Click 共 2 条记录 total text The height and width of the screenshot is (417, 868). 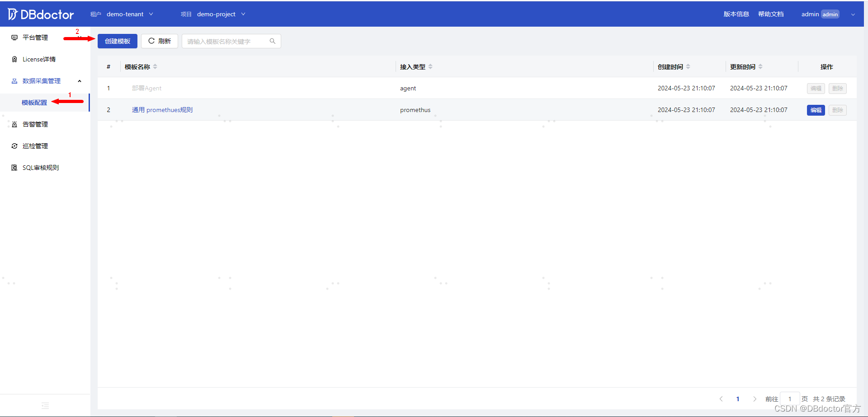pos(829,399)
